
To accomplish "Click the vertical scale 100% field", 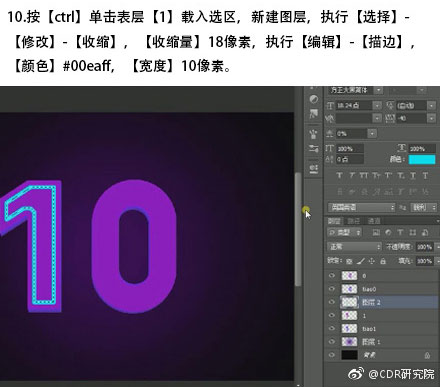I will [350, 149].
